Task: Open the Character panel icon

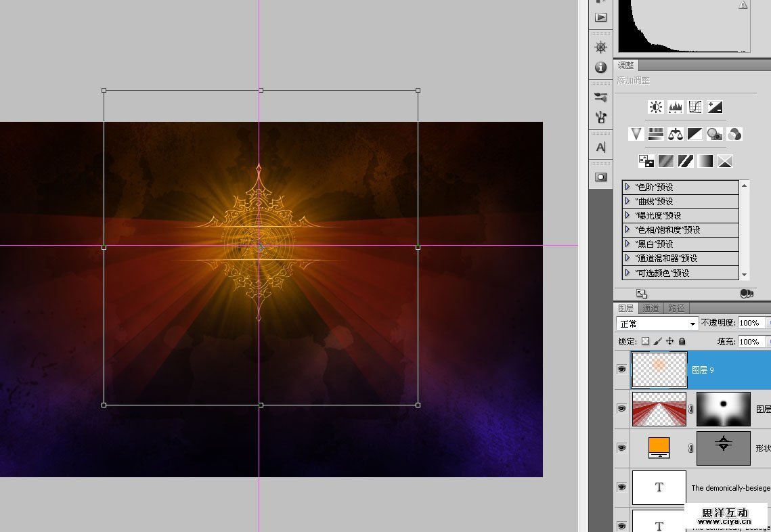Action: (x=600, y=148)
